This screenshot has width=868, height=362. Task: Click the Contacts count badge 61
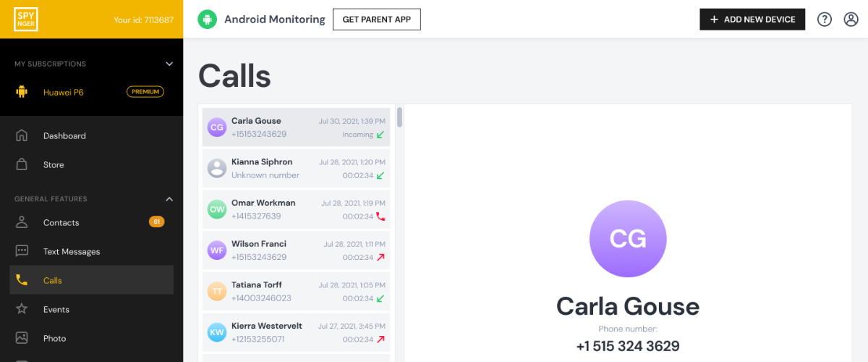156,222
